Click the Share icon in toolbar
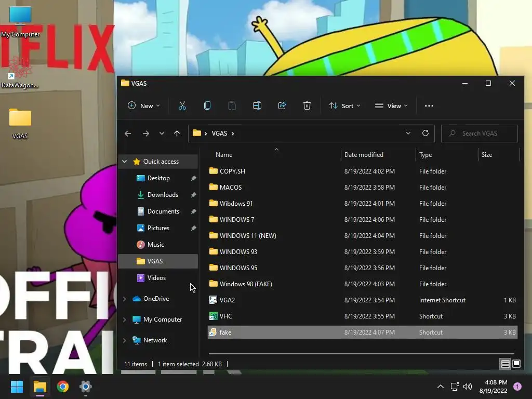This screenshot has width=532, height=399. (282, 106)
